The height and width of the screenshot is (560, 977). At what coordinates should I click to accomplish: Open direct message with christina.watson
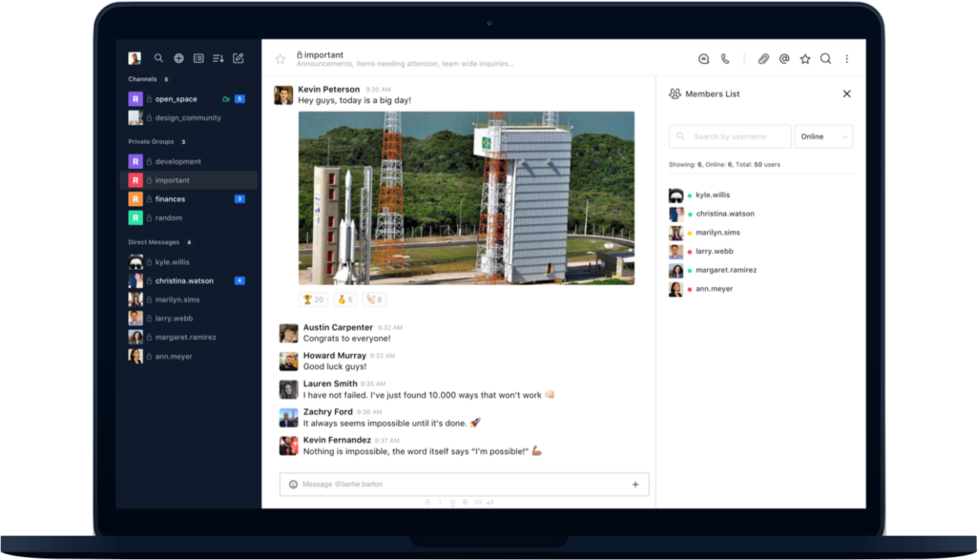pos(184,280)
